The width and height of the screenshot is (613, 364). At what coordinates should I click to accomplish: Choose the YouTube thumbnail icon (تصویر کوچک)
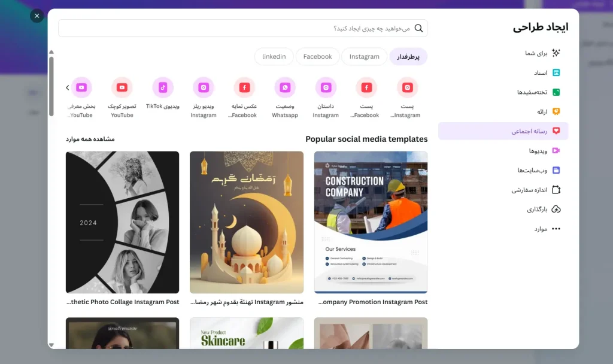click(x=122, y=87)
